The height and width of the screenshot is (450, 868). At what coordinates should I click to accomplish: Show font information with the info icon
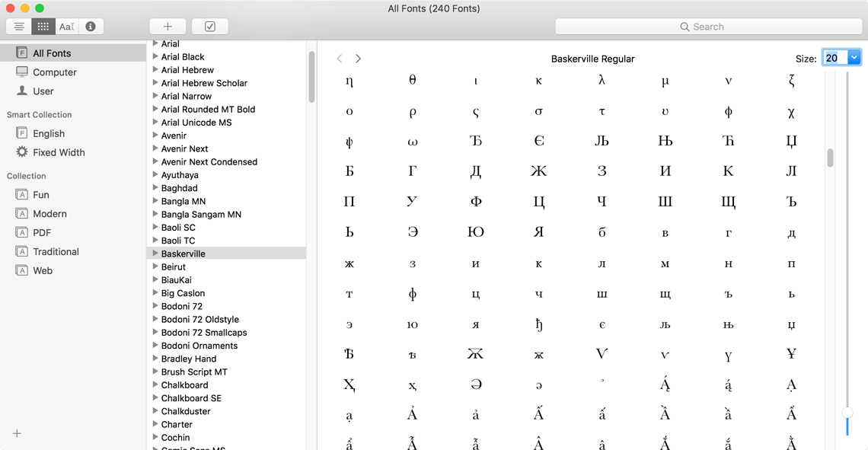pyautogui.click(x=89, y=26)
